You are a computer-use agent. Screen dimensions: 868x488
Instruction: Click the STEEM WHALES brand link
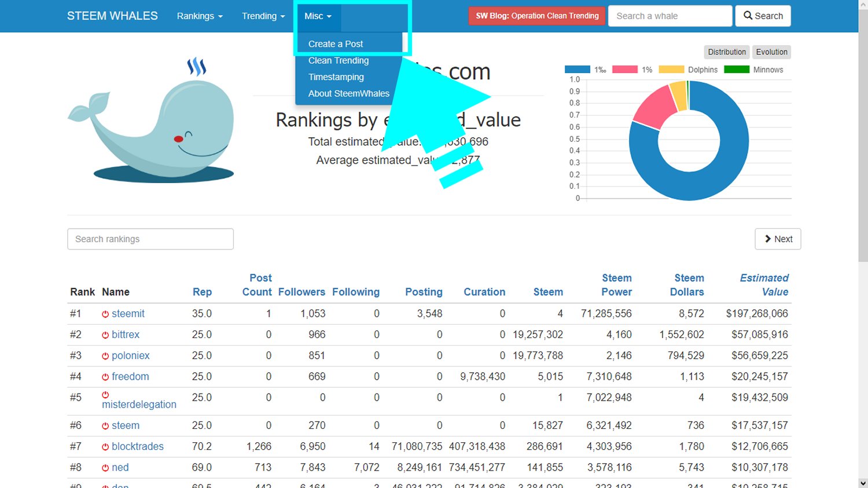tap(112, 16)
